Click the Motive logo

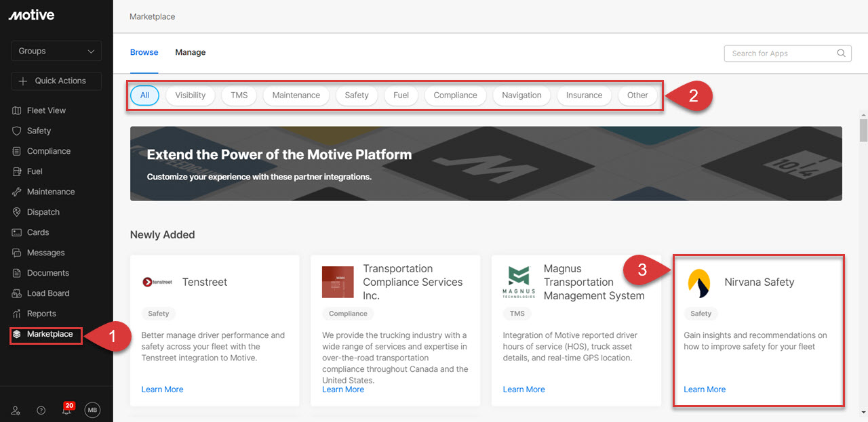31,15
